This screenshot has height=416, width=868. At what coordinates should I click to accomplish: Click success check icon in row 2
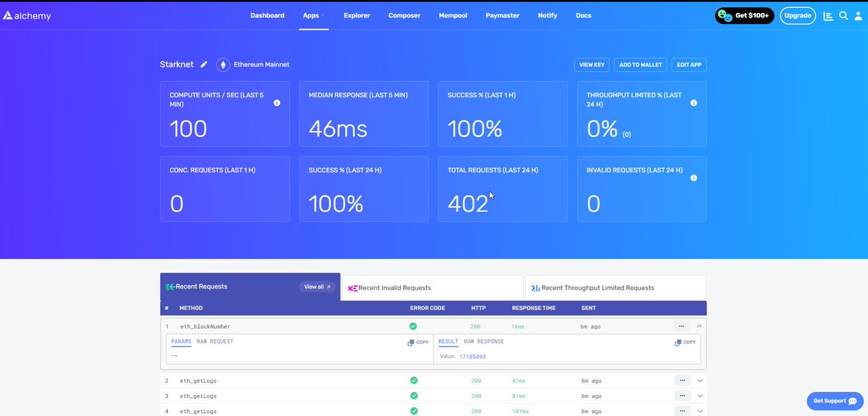[x=413, y=380]
